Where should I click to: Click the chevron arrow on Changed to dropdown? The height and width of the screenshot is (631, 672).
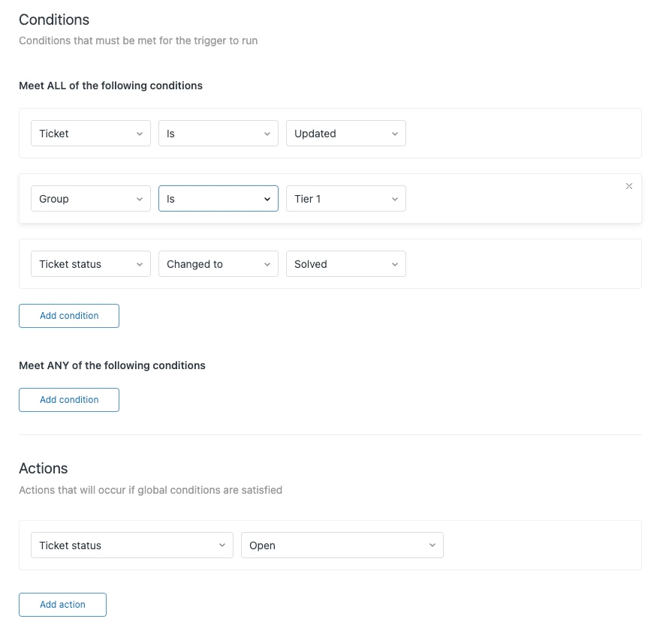click(267, 264)
